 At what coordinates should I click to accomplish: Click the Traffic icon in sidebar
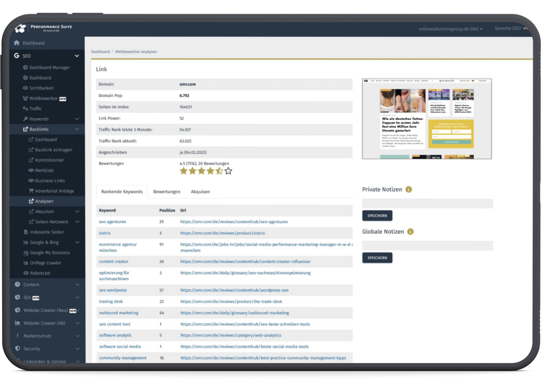point(25,109)
